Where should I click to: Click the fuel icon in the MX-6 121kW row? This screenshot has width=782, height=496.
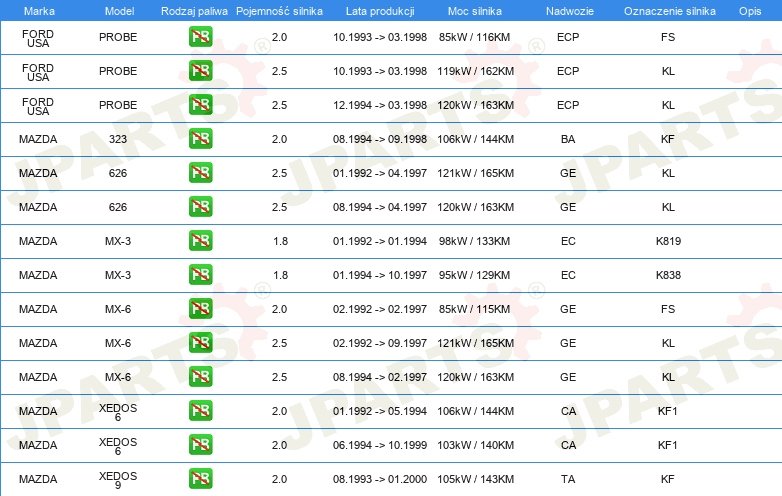pyautogui.click(x=200, y=342)
